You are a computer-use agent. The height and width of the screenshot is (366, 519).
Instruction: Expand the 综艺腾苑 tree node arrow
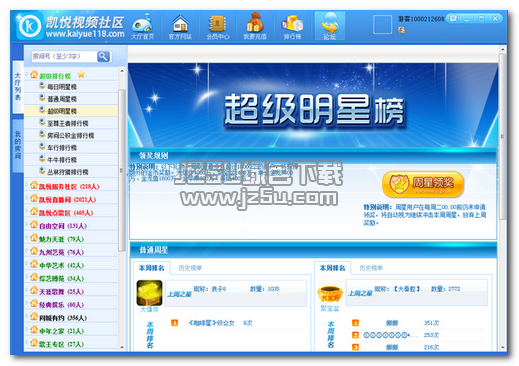27,277
